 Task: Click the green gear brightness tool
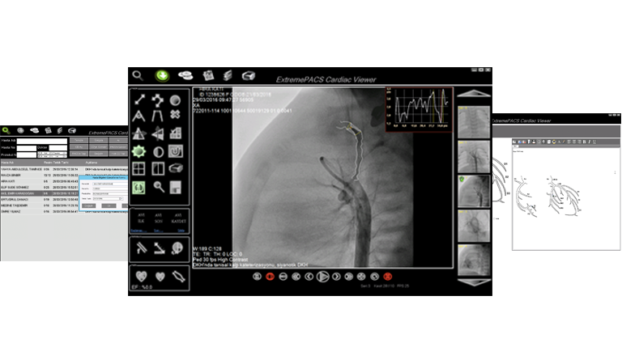click(138, 151)
